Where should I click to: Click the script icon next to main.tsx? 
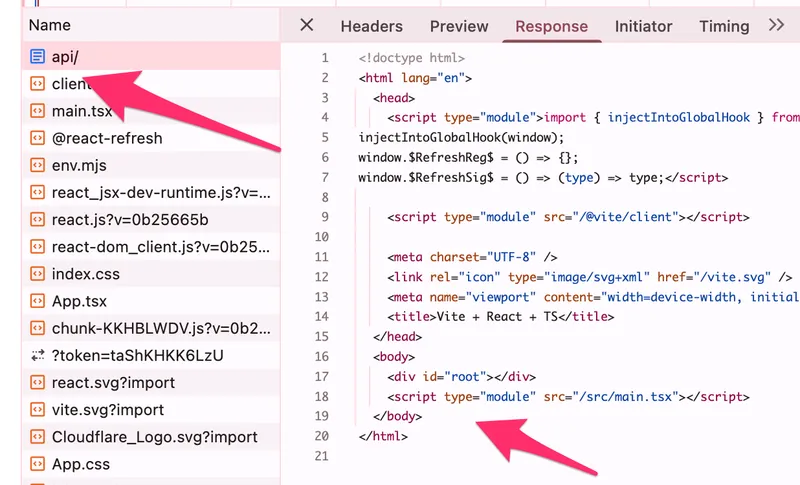click(37, 111)
